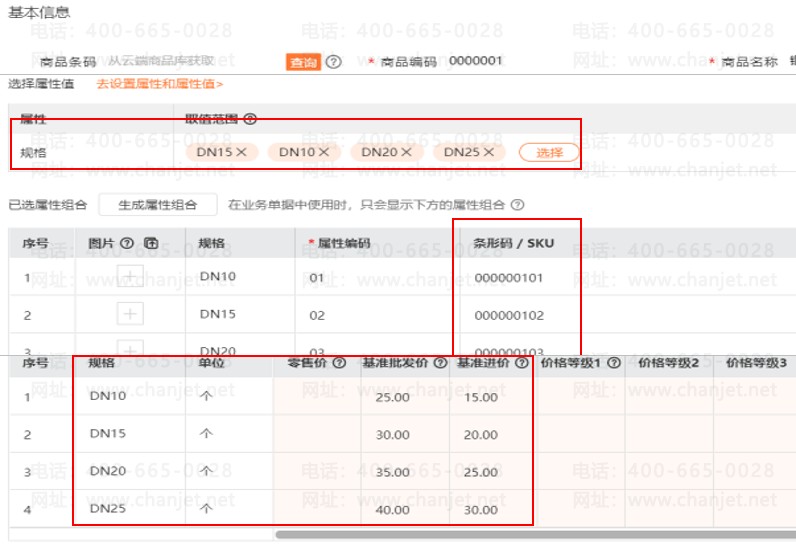The width and height of the screenshot is (796, 550).
Task: Click the 生成属性组合 button
Action: tap(158, 205)
